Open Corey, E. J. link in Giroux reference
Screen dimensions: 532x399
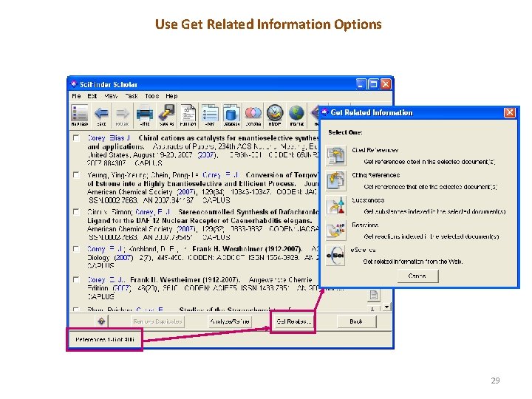click(153, 212)
